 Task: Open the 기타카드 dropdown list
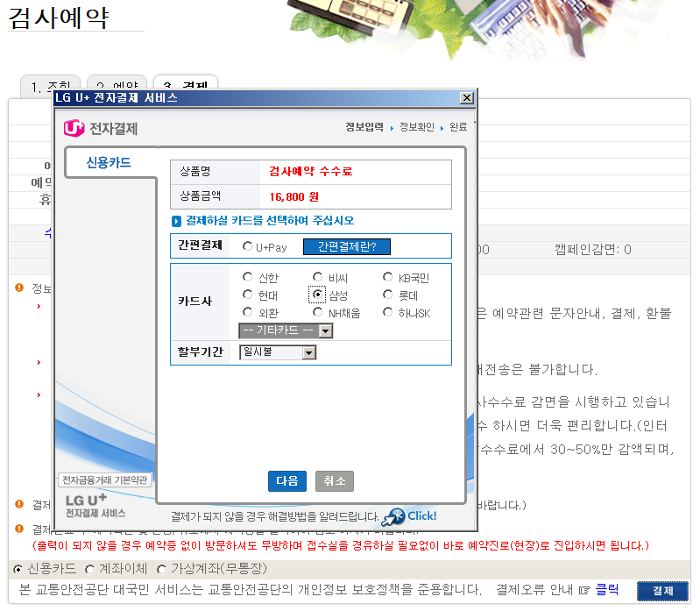coord(286,331)
